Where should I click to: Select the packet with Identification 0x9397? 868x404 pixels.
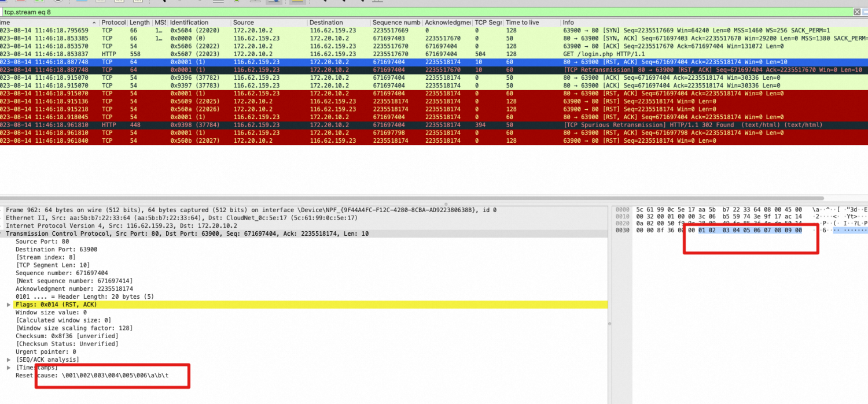[x=434, y=86]
